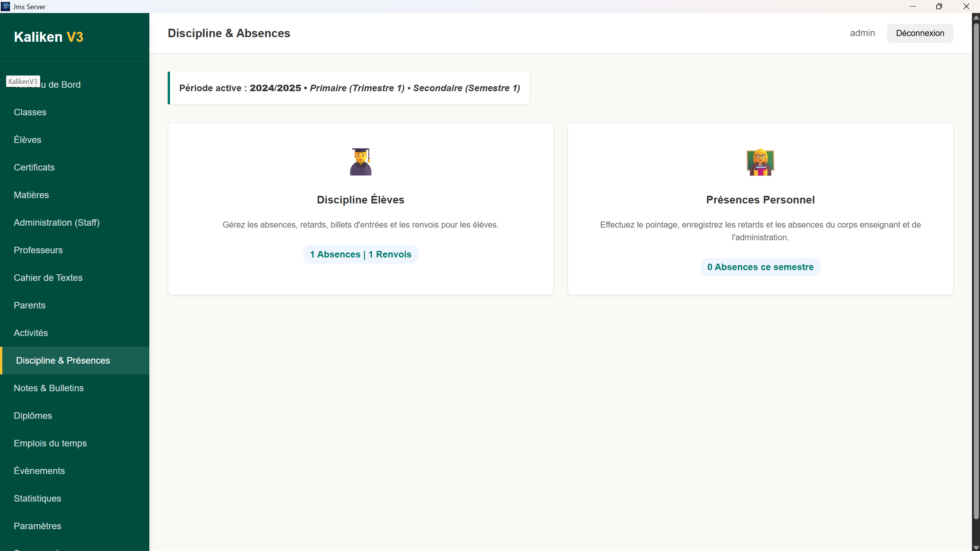The image size is (980, 551).
Task: Click the admin username label
Action: 862,33
